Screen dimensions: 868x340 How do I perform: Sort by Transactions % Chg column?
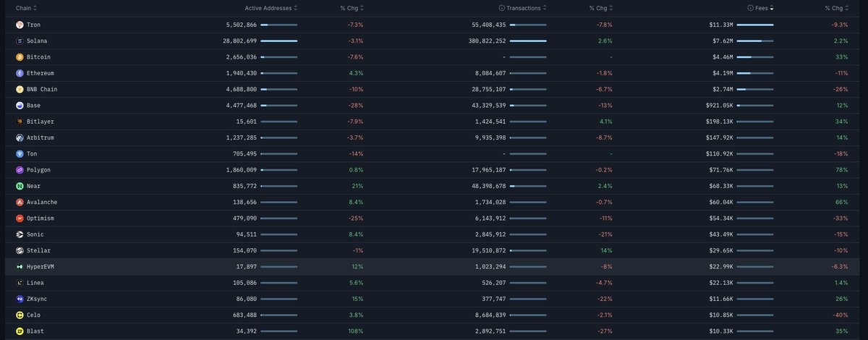(601, 8)
